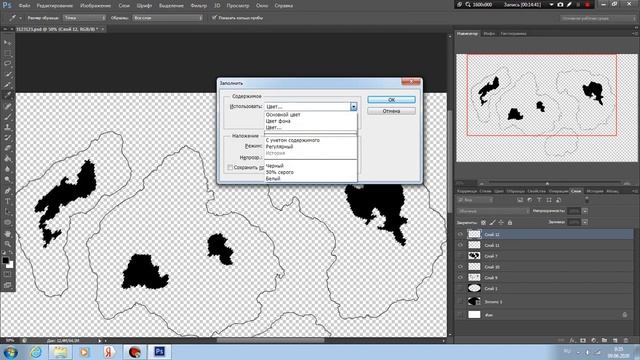
Task: Open Yandex browser from the taskbar
Action: pos(109,352)
